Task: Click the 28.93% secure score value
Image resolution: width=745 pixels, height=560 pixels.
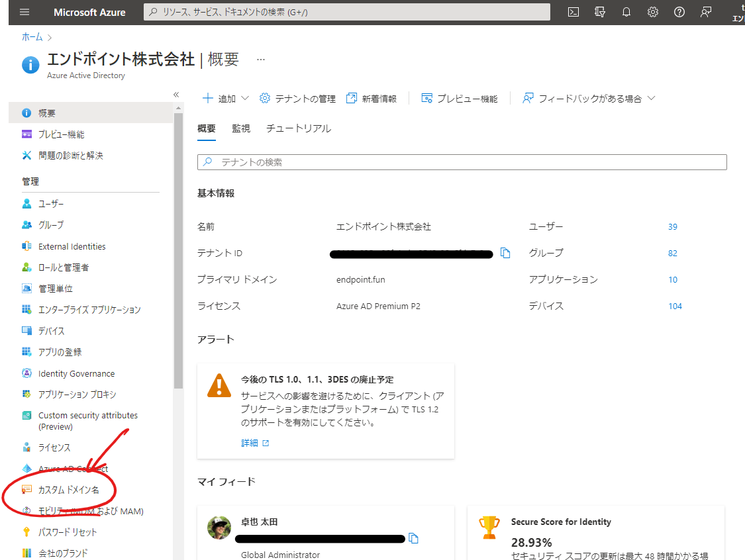Action: coord(531,542)
